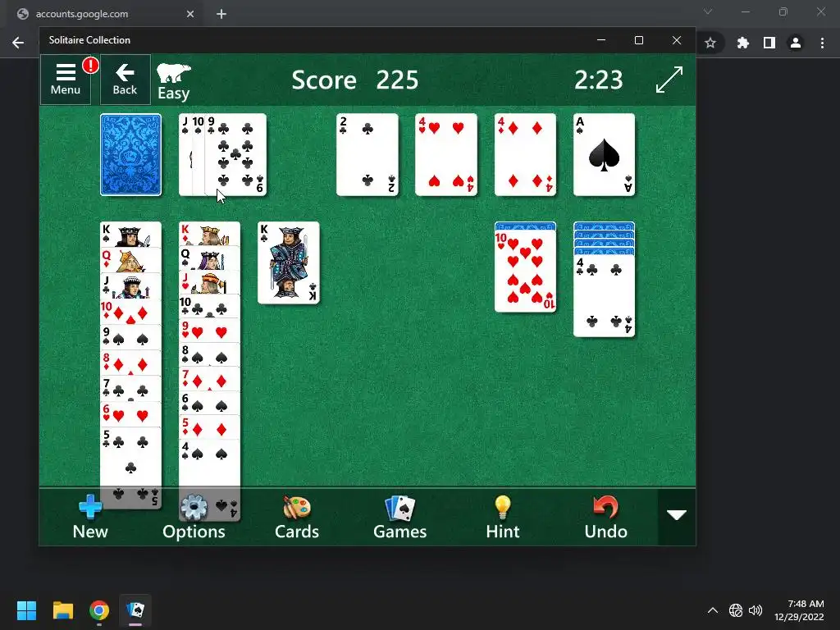Click the Solitaire taskbar icon
Screen dimensions: 840x630
tap(135, 610)
